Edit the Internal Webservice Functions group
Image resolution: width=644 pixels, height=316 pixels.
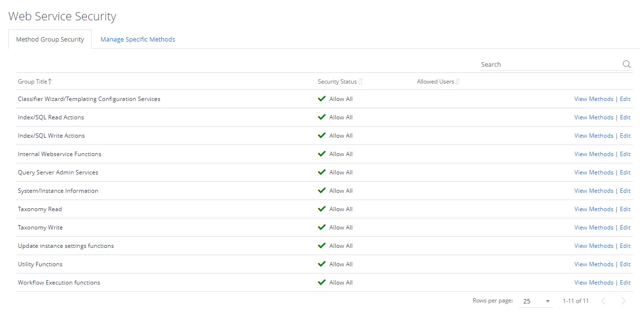pos(625,154)
